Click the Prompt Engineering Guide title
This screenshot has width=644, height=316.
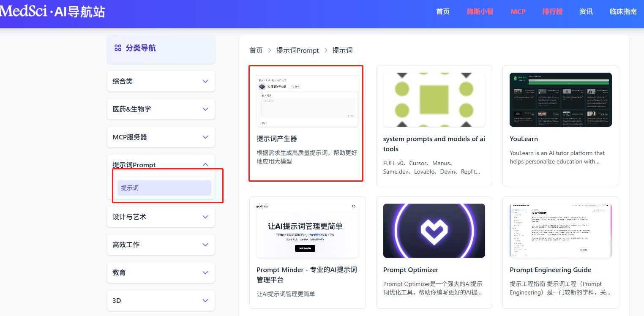[x=551, y=270]
